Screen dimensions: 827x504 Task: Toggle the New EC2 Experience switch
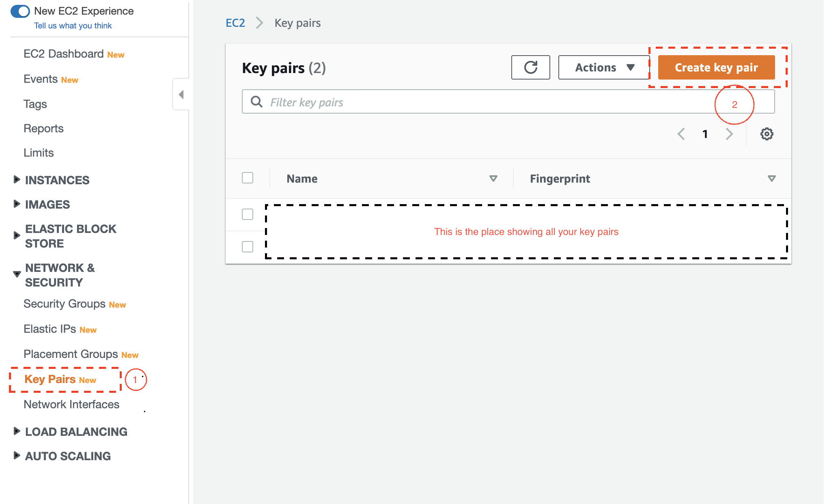click(x=20, y=11)
